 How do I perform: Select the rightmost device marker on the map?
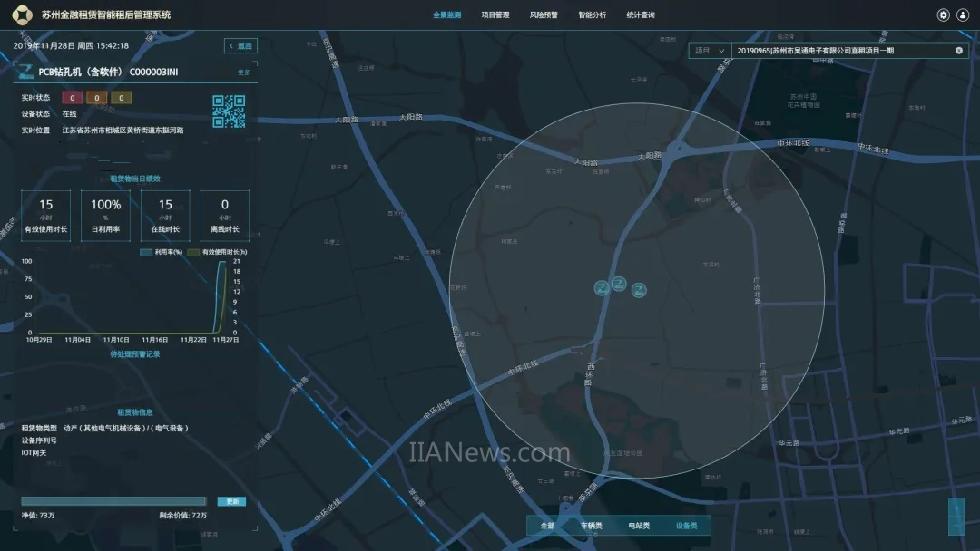[640, 289]
